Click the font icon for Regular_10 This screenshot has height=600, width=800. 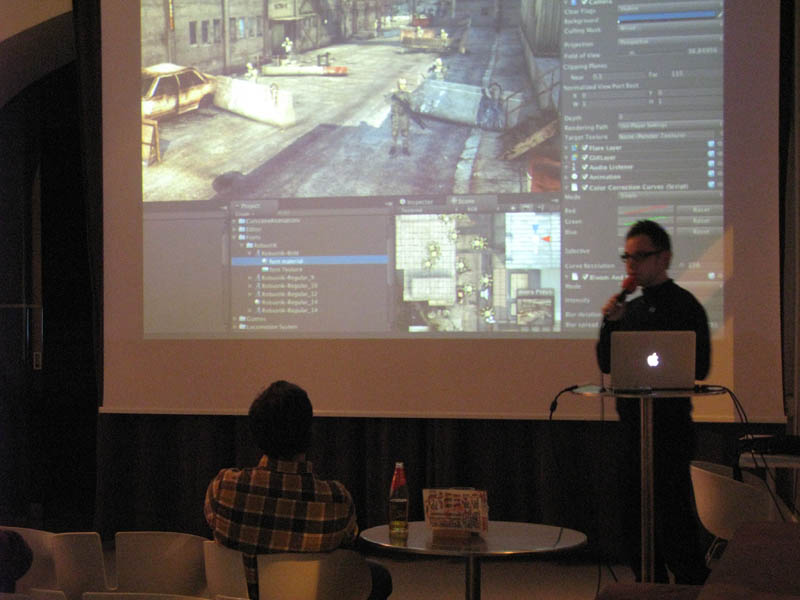pos(258,286)
